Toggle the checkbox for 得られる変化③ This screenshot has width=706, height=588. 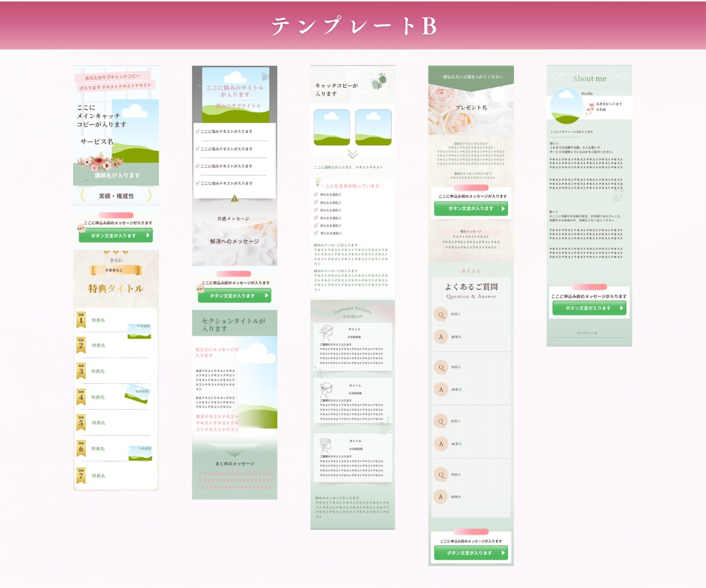tap(316, 210)
